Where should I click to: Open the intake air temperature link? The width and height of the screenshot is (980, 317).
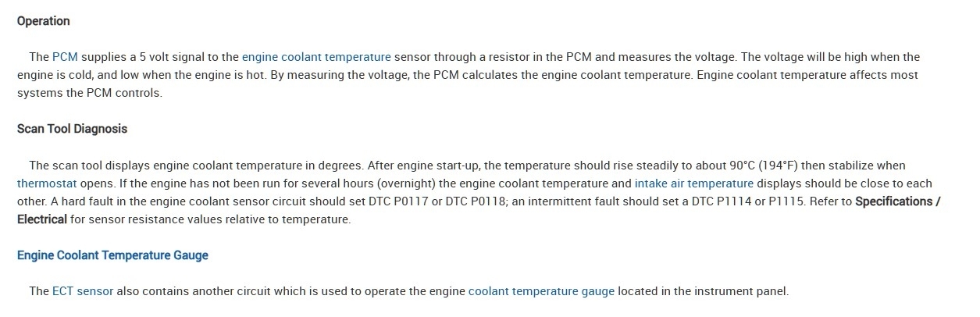click(694, 184)
